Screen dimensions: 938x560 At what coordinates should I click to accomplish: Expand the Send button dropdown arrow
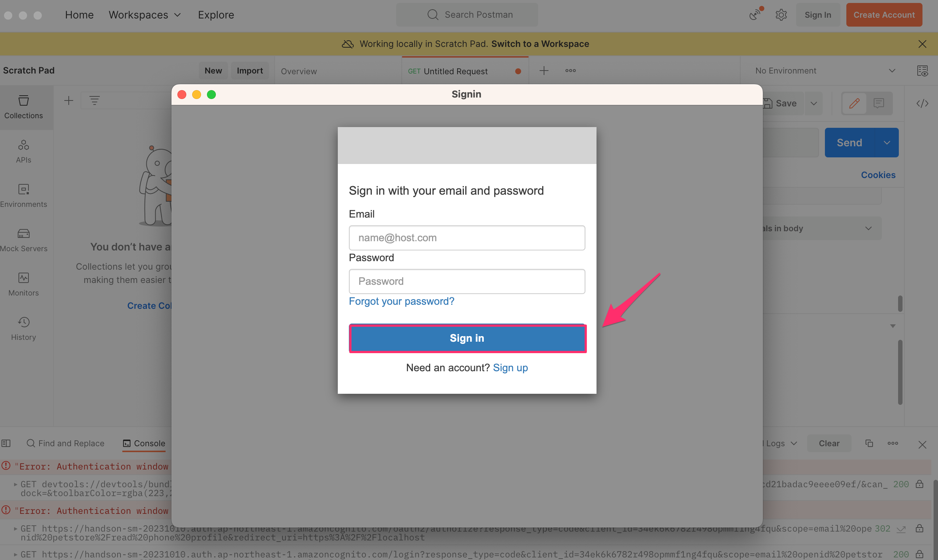click(x=887, y=143)
